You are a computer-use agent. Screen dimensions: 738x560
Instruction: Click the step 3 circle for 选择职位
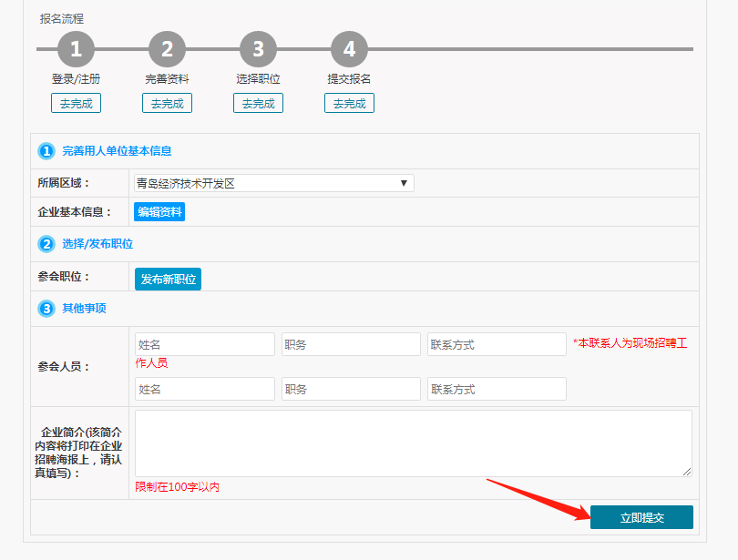258,49
